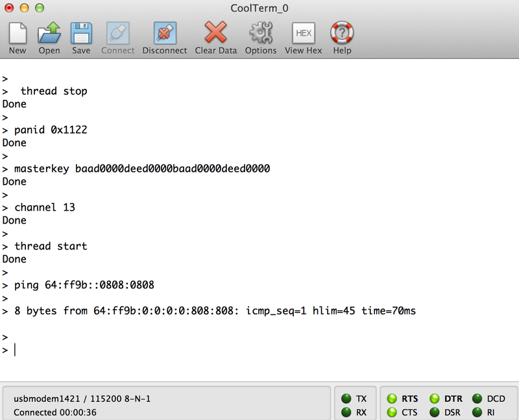Click the terminal prompt at the cursor
The height and width of the screenshot is (420, 519).
(x=15, y=350)
